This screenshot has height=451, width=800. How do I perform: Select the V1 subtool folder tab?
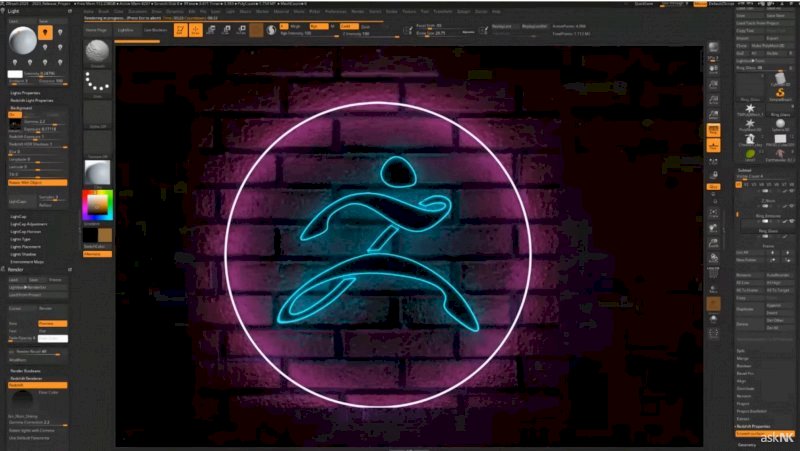point(739,184)
